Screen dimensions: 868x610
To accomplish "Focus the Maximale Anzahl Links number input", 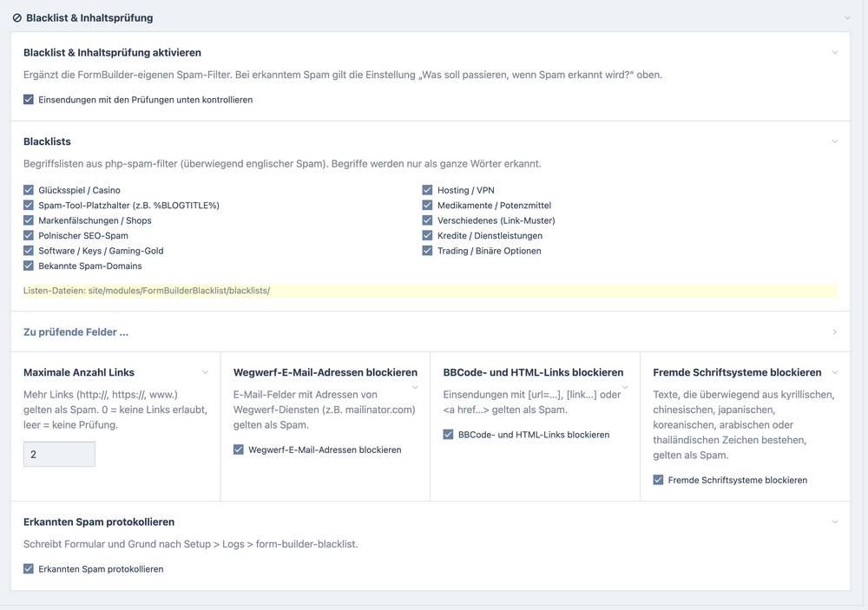I will [x=59, y=454].
